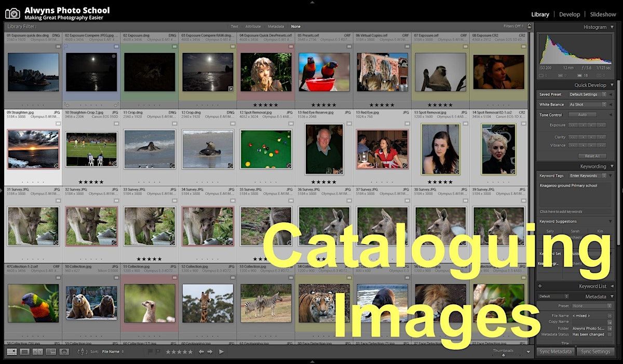The height and width of the screenshot is (364, 623).
Task: Click the Sync Settings button
Action: coord(595,352)
